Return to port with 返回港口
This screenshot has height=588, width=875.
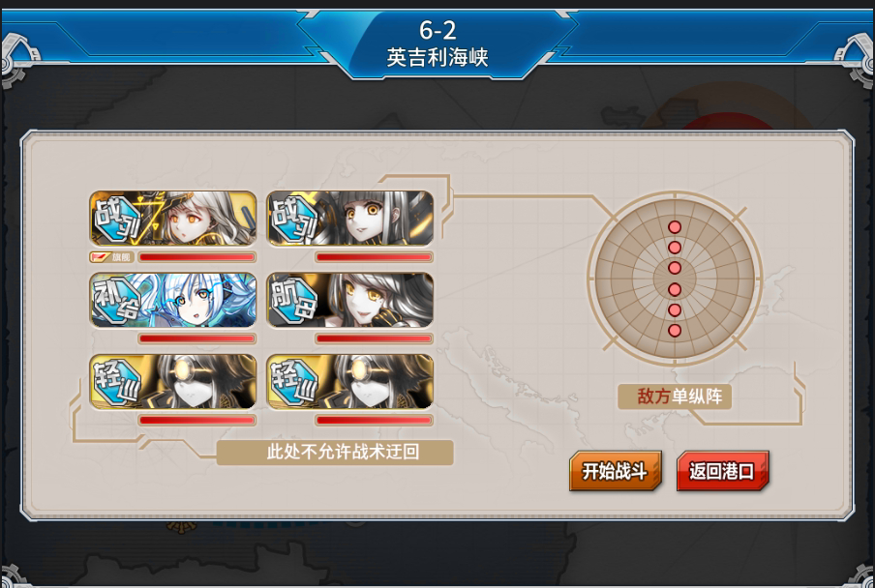click(723, 471)
